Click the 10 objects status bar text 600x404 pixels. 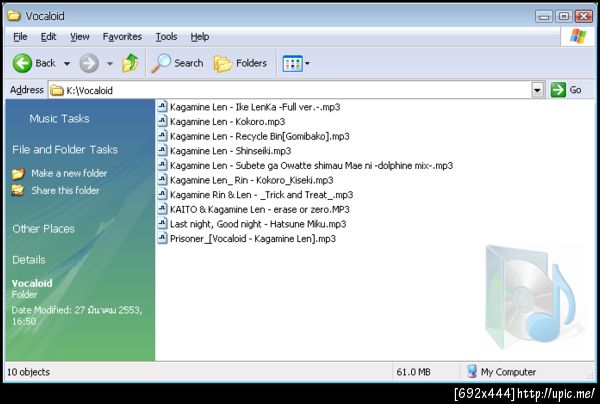(x=29, y=372)
